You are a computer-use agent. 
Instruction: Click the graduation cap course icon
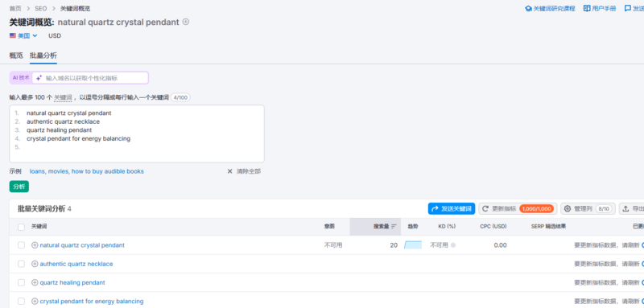[528, 9]
